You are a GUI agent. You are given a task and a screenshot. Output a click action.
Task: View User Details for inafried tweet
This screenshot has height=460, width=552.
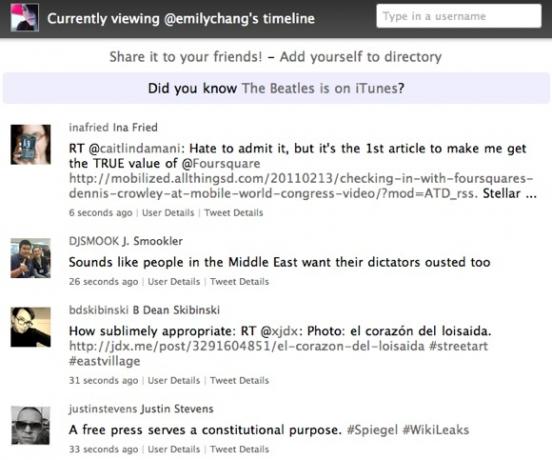point(168,213)
